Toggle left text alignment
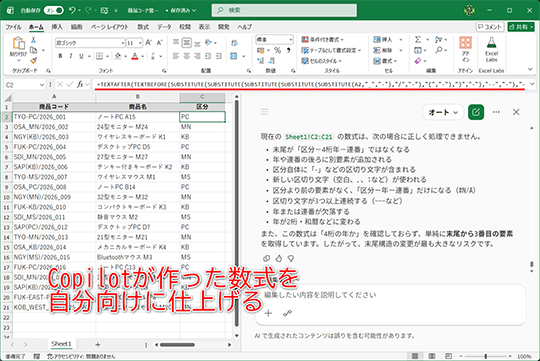540x361 pixels. (x=176, y=56)
